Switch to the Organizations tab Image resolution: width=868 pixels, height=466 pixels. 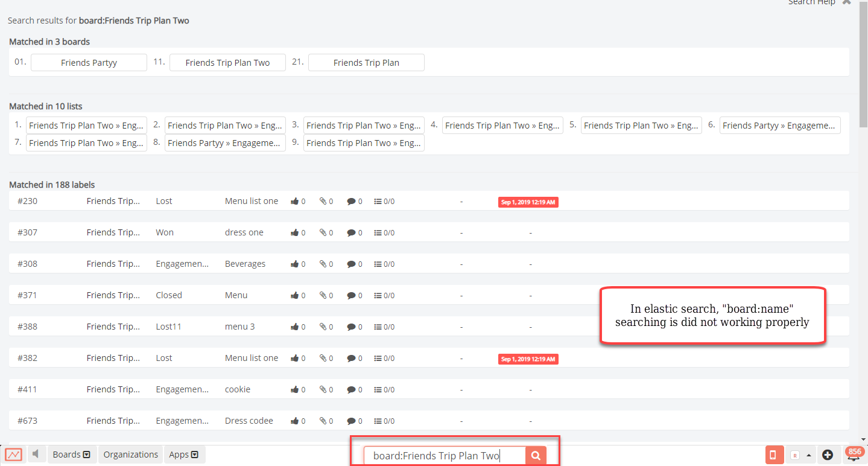click(x=130, y=454)
